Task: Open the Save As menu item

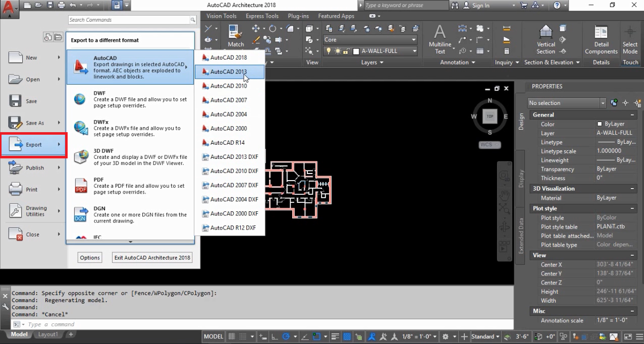Action: click(34, 123)
